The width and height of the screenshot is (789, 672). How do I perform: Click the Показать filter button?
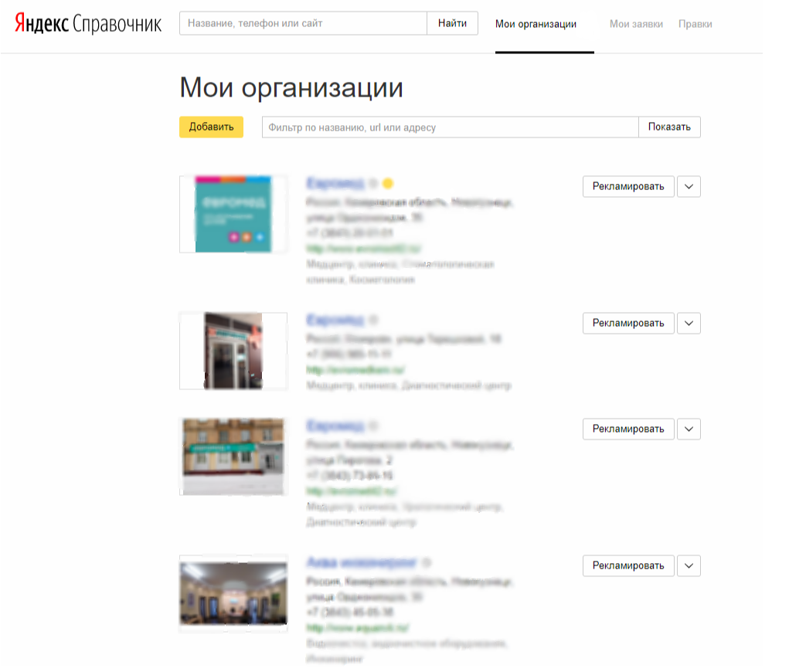coord(669,127)
